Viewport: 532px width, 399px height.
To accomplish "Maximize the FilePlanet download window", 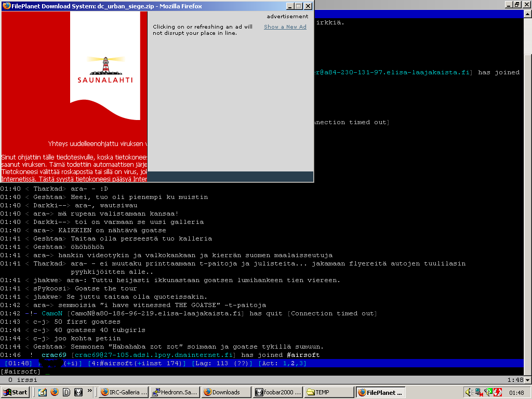I will tap(298, 6).
